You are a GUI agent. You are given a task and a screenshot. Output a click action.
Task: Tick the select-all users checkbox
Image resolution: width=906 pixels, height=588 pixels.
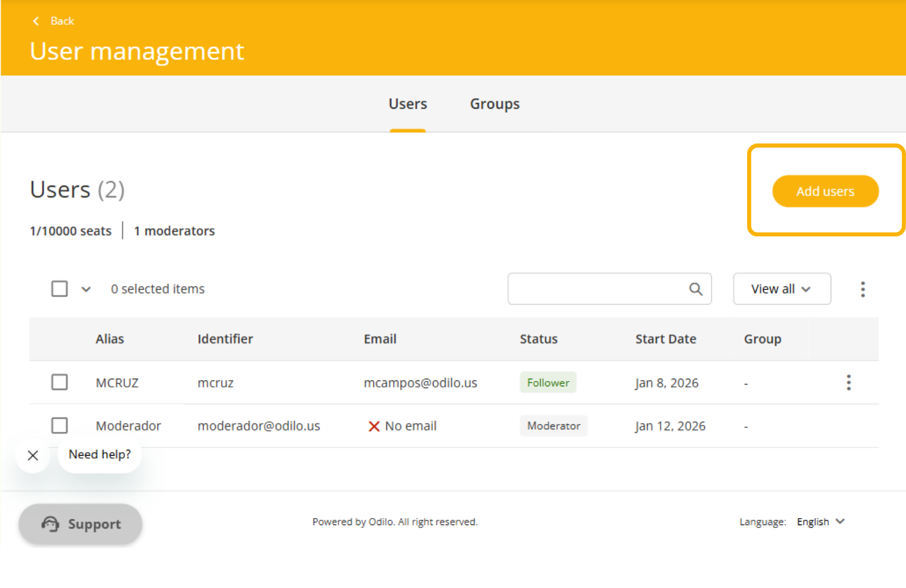59,289
